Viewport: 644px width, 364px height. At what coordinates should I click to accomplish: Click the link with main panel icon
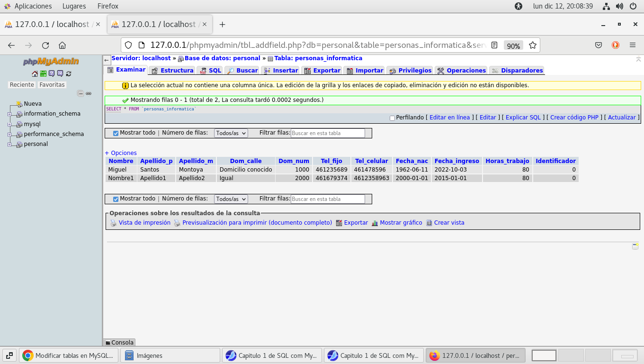[x=89, y=94]
